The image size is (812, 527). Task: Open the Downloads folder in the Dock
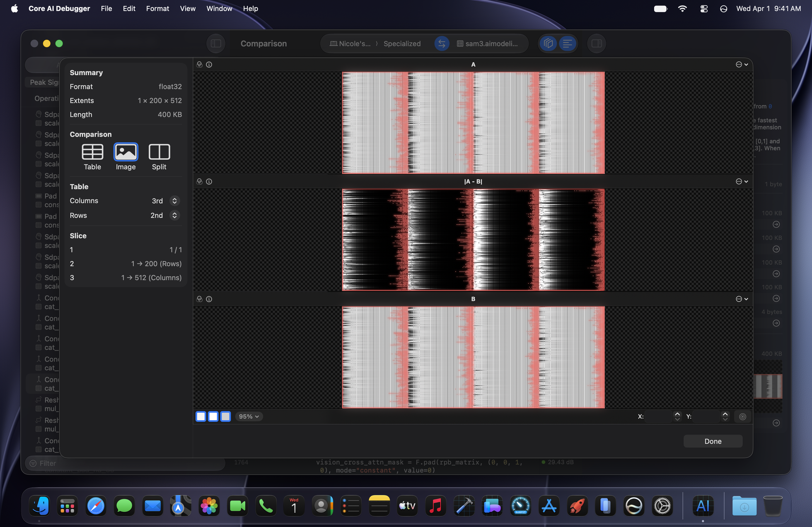coord(744,505)
